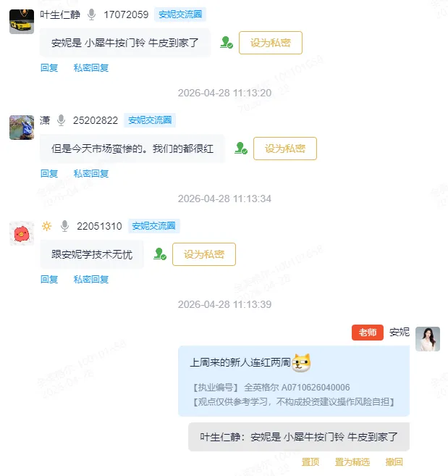Viewport: 448px width, 476px height.
Task: Click microphone icon beside ID 22051310
Action: (65, 226)
